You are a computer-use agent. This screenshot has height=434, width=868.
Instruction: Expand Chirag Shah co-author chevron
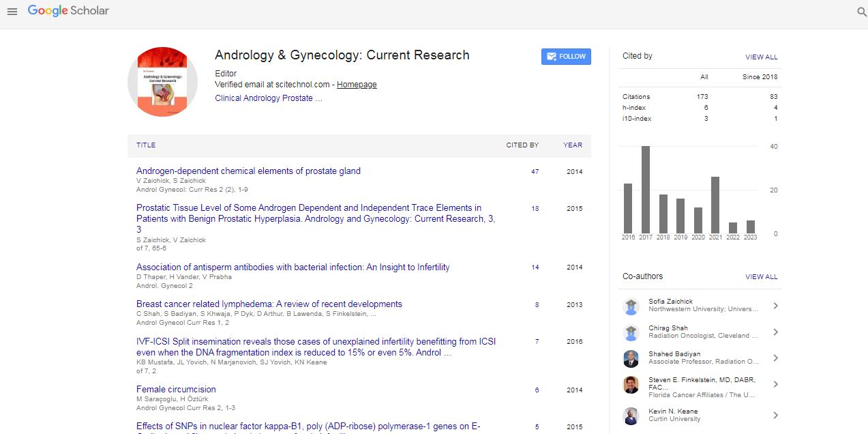775,332
